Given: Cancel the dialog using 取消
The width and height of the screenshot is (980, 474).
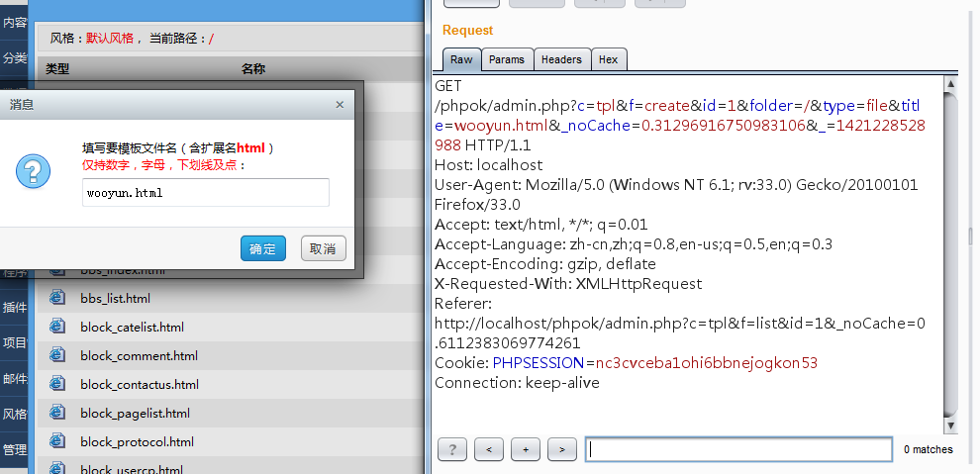Looking at the screenshot, I should 323,248.
